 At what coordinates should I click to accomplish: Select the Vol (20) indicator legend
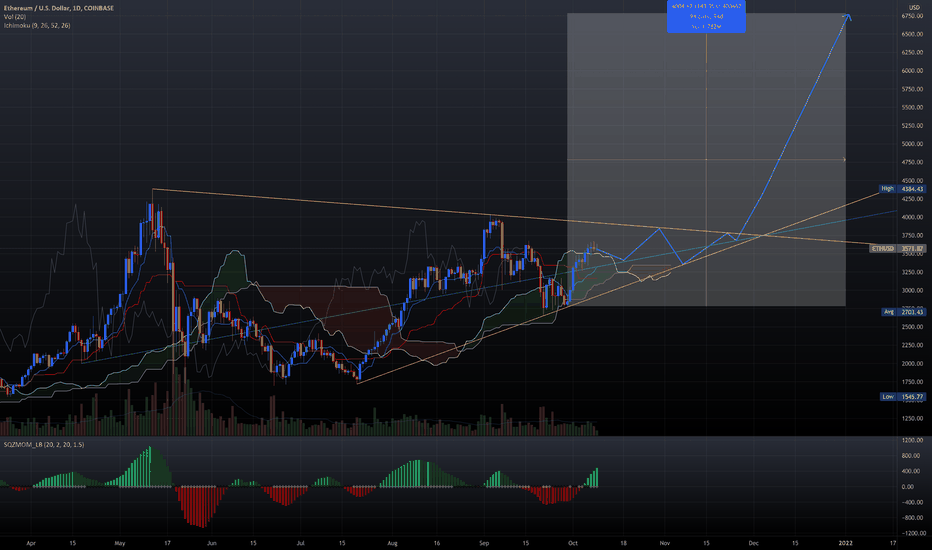point(15,17)
